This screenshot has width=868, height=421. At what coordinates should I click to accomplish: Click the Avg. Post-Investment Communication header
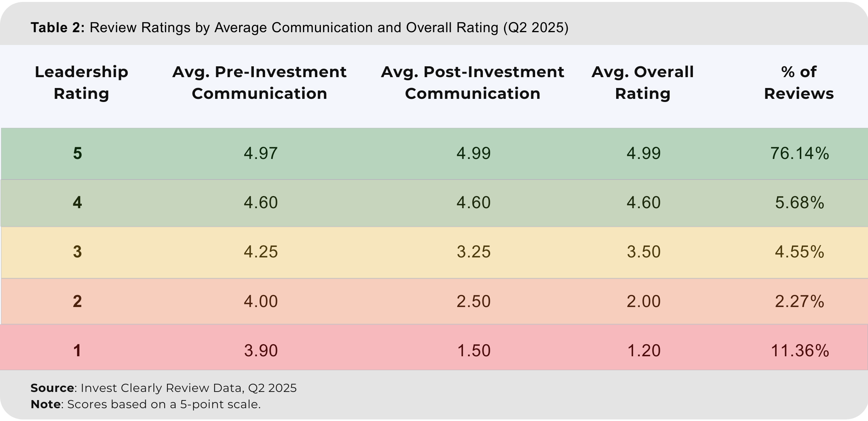tap(472, 83)
